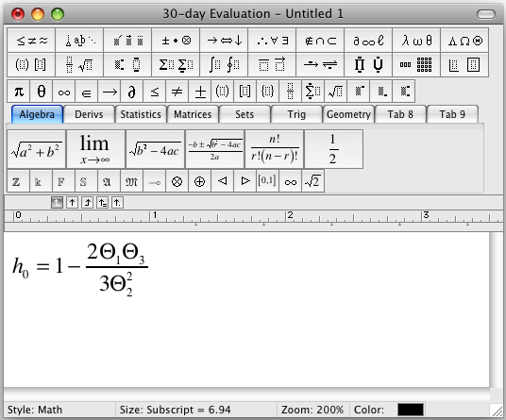Switch to the Sets tab
This screenshot has height=420, width=506.
245,114
